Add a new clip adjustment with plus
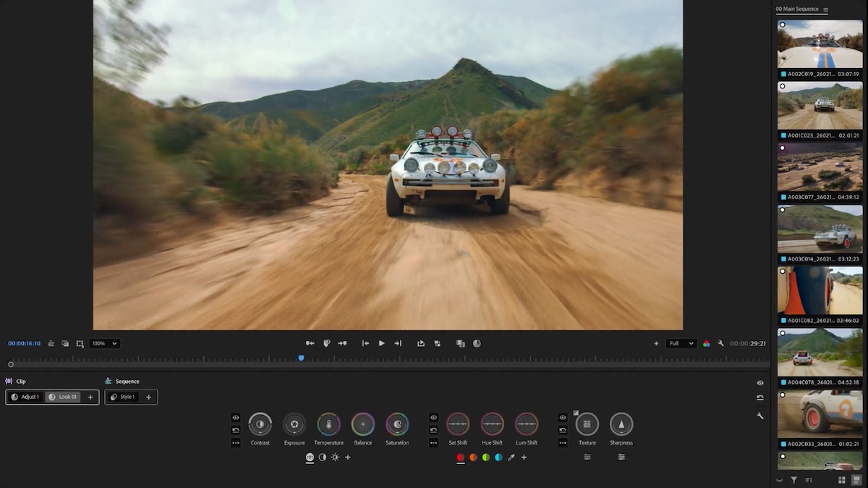Screen dimensions: 868x488 click(90, 397)
